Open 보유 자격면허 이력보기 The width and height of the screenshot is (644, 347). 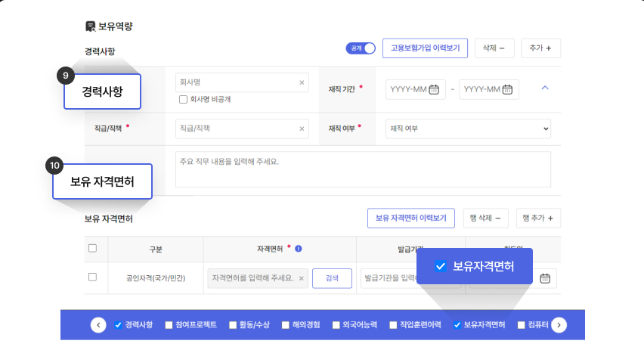click(x=410, y=218)
